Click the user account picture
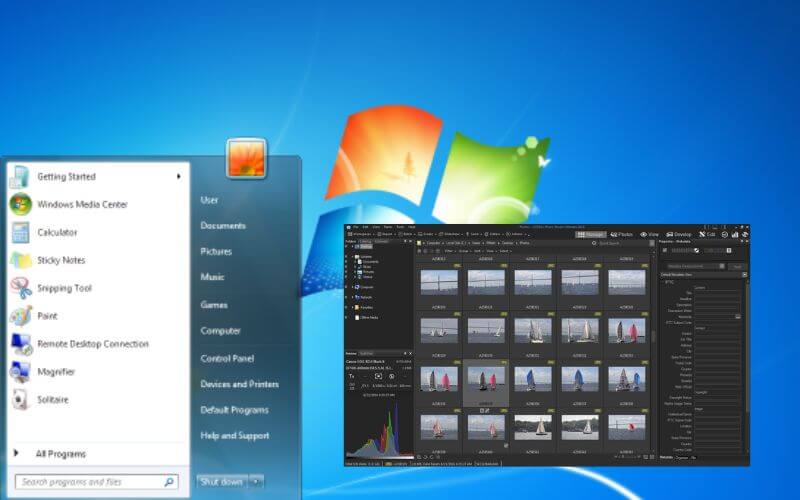 (x=245, y=158)
